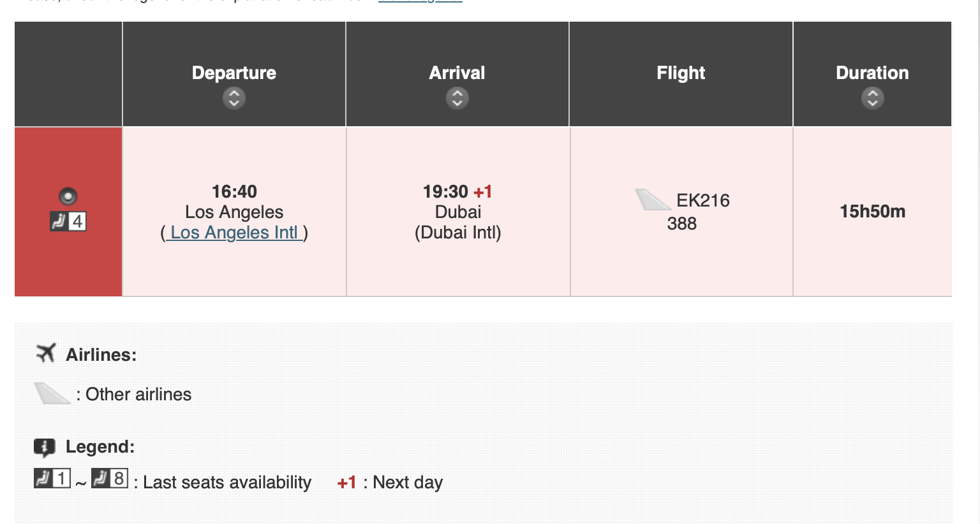The image size is (980, 524).
Task: Click the 4 seats left icon in the flight row
Action: [x=68, y=221]
